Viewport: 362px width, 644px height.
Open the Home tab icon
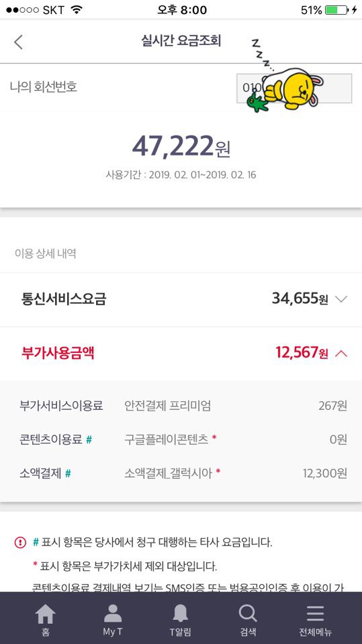tap(45, 614)
